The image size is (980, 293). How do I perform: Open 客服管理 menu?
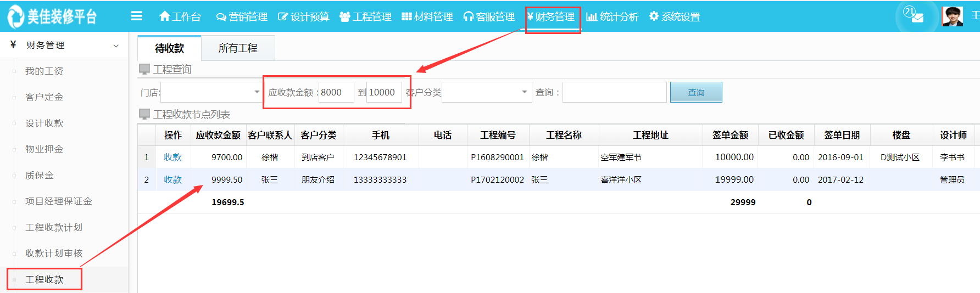pos(489,17)
